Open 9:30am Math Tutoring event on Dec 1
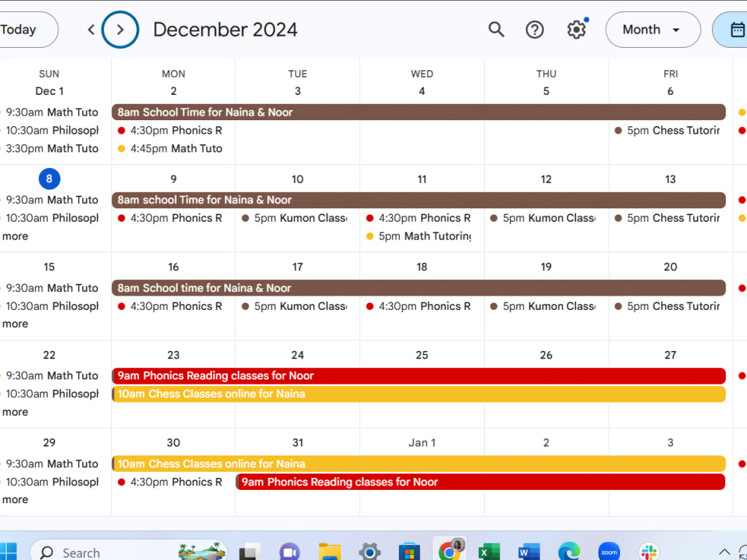747x560 pixels. 51,113
